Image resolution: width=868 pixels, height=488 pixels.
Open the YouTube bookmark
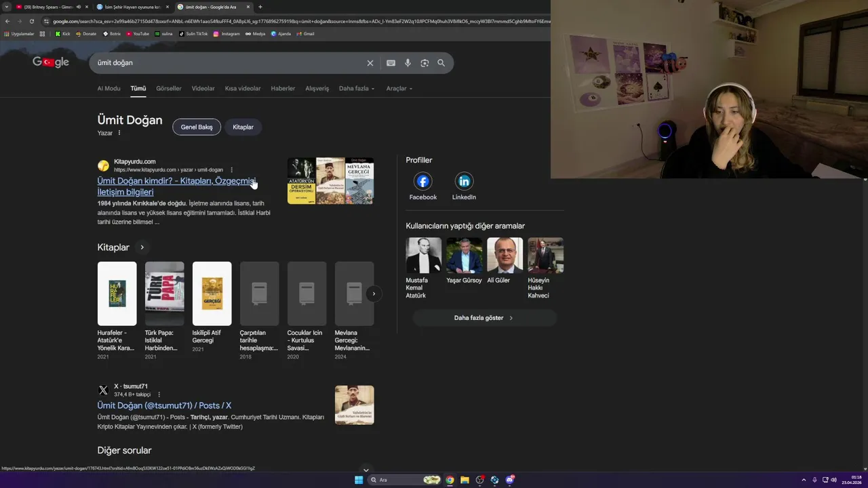pyautogui.click(x=138, y=33)
